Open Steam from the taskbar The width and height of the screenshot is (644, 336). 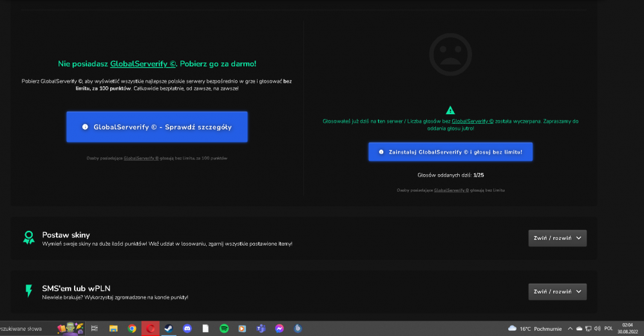point(169,328)
